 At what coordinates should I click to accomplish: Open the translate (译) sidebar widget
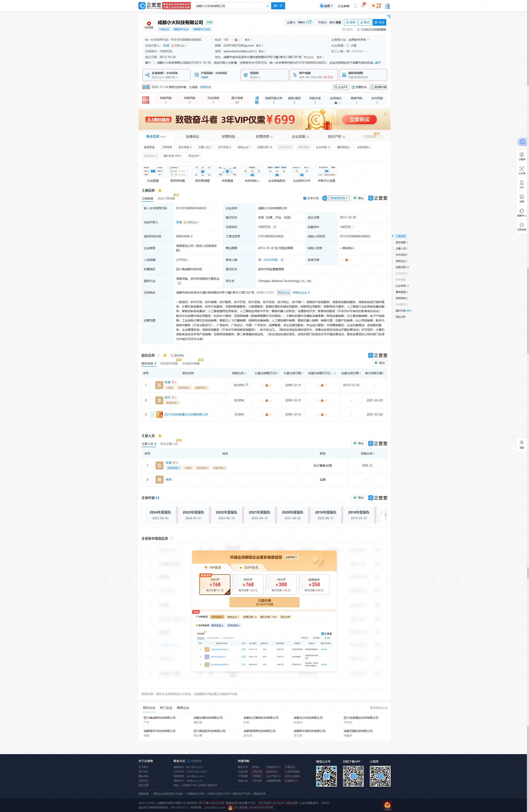pos(522,142)
